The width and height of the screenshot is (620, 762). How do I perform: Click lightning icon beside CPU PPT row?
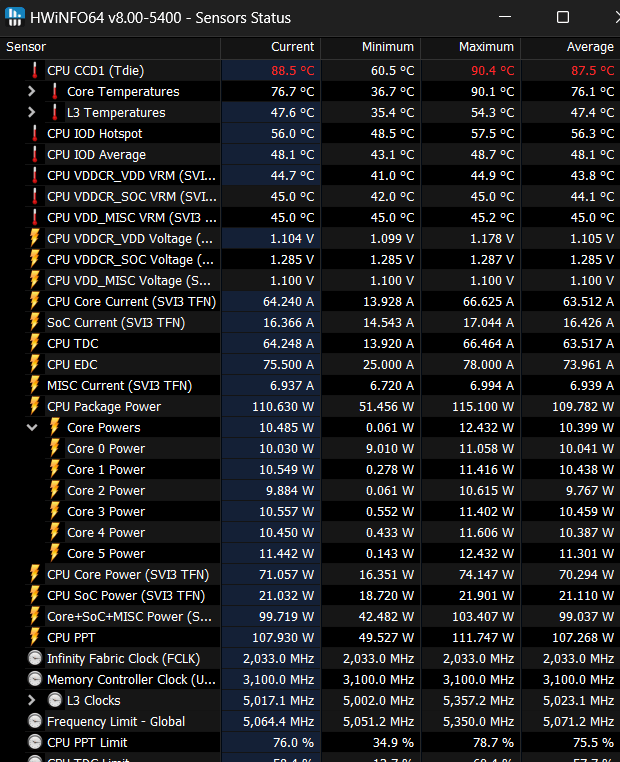(x=34, y=637)
